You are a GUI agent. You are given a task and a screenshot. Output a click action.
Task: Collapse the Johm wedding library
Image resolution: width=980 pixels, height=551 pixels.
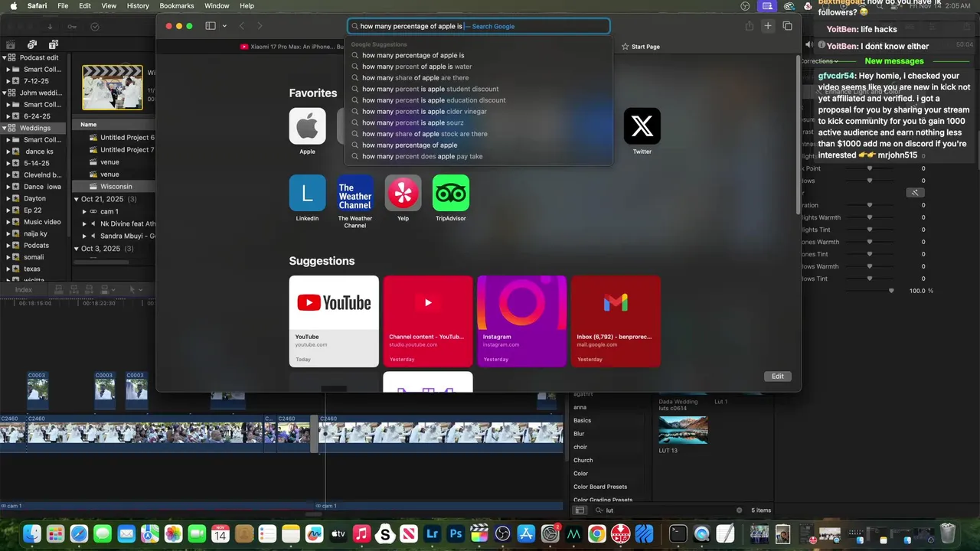tap(4, 93)
